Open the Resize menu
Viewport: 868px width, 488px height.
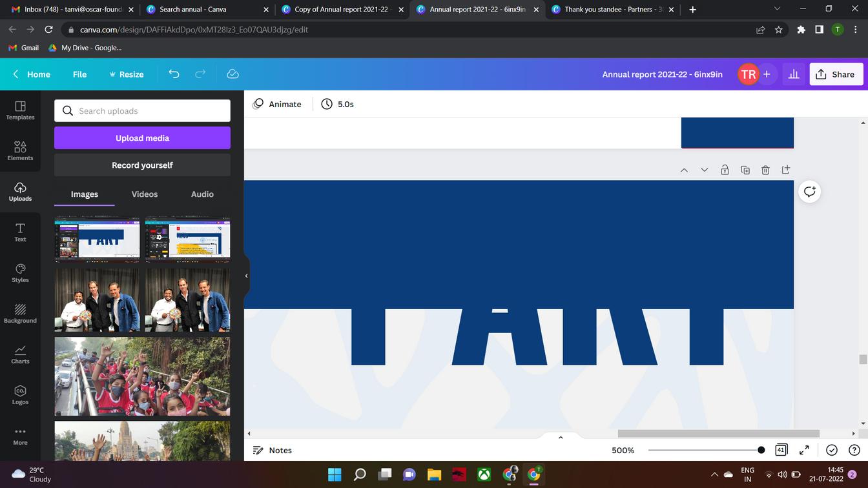coord(127,74)
